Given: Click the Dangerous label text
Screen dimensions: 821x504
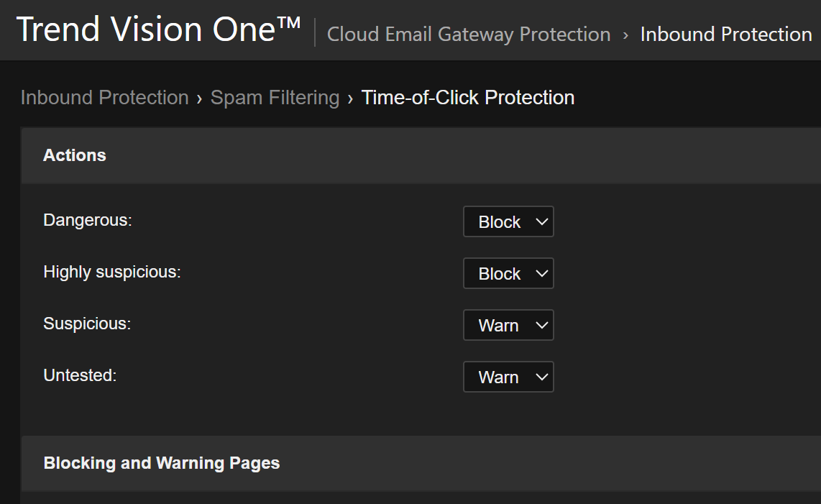Looking at the screenshot, I should [x=88, y=220].
